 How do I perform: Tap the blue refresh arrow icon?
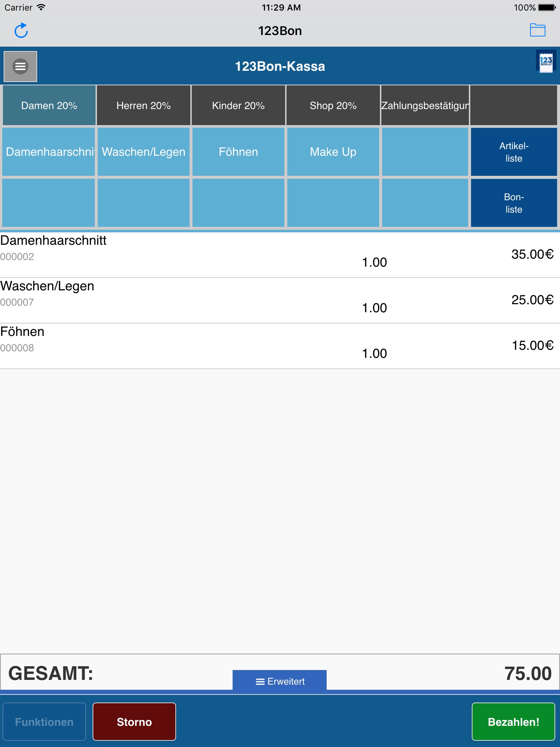tap(21, 31)
